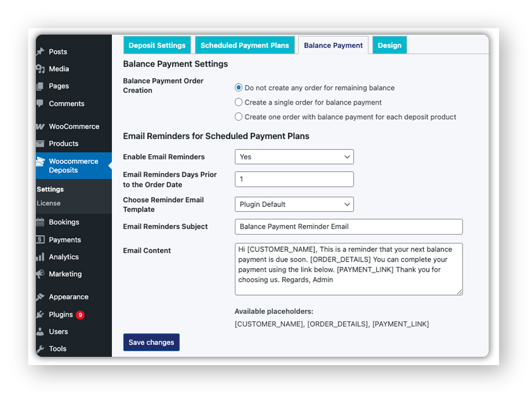Click the Bookings calendar icon
This screenshot has width=532, height=398.
point(40,222)
